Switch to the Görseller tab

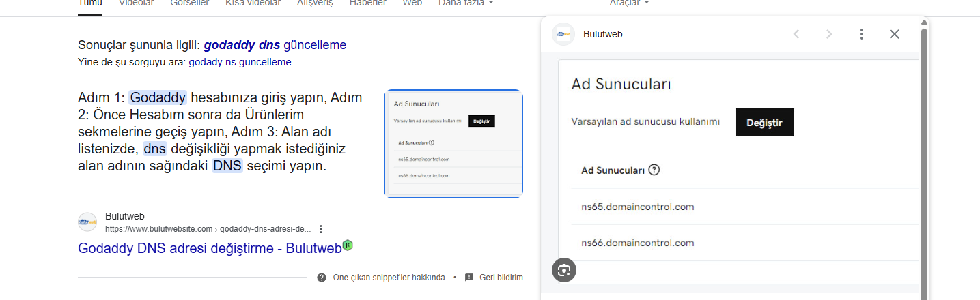click(x=190, y=3)
